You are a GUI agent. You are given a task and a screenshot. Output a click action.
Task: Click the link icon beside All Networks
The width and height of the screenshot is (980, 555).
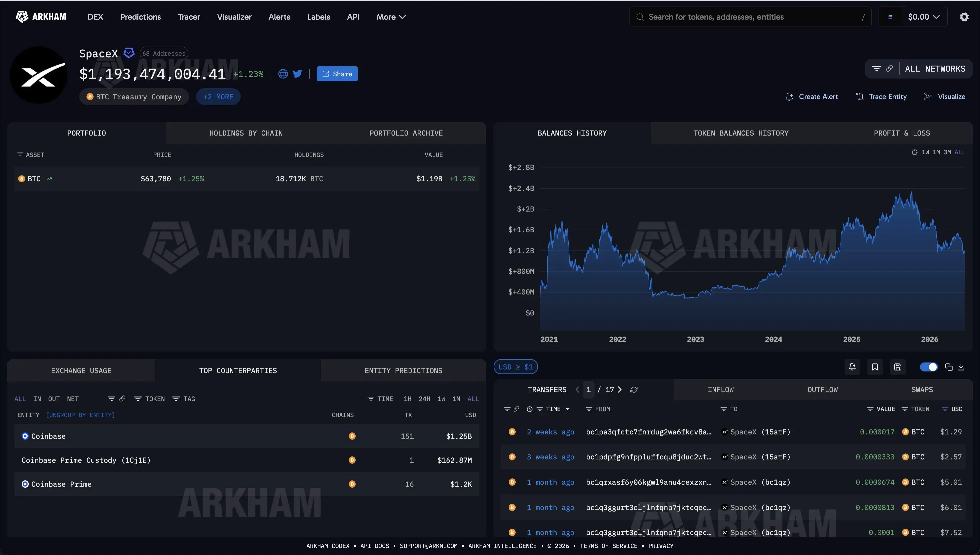coord(889,69)
